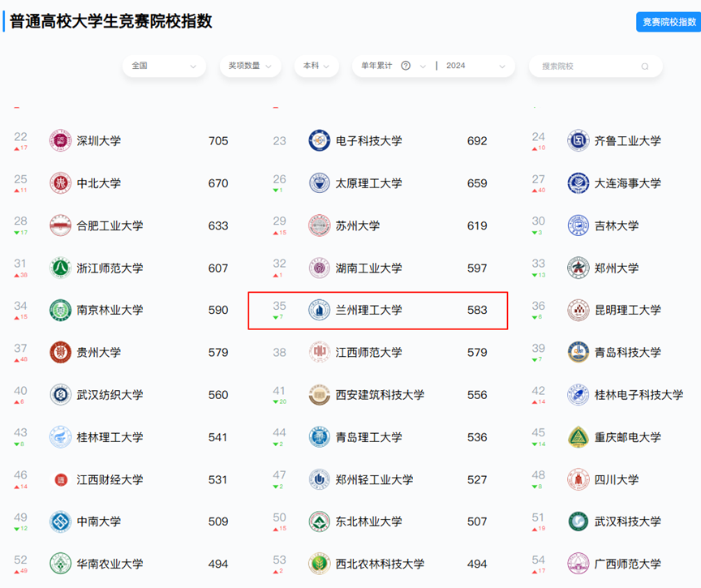
Task: Click the 深圳大学 logo icon
Action: [x=61, y=141]
